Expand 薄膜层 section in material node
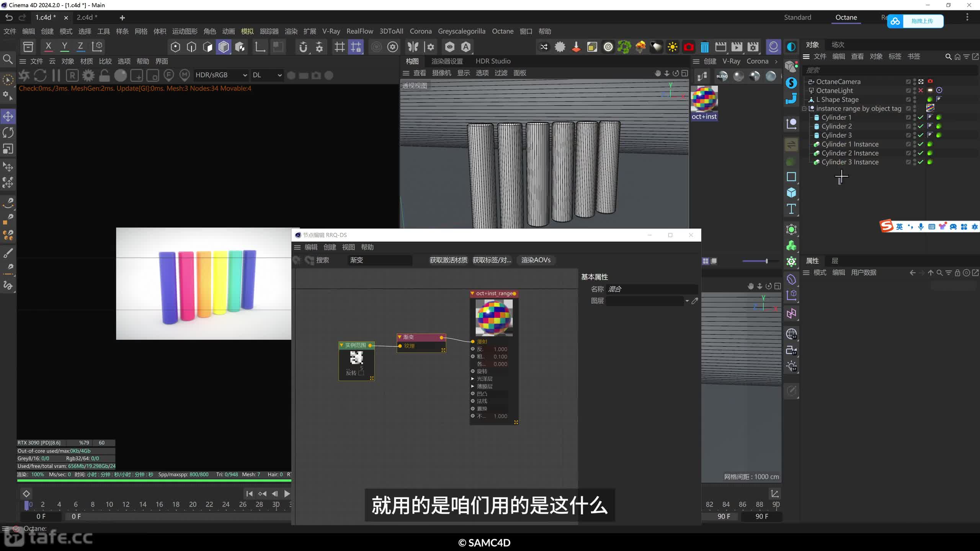980x551 pixels. (x=473, y=386)
